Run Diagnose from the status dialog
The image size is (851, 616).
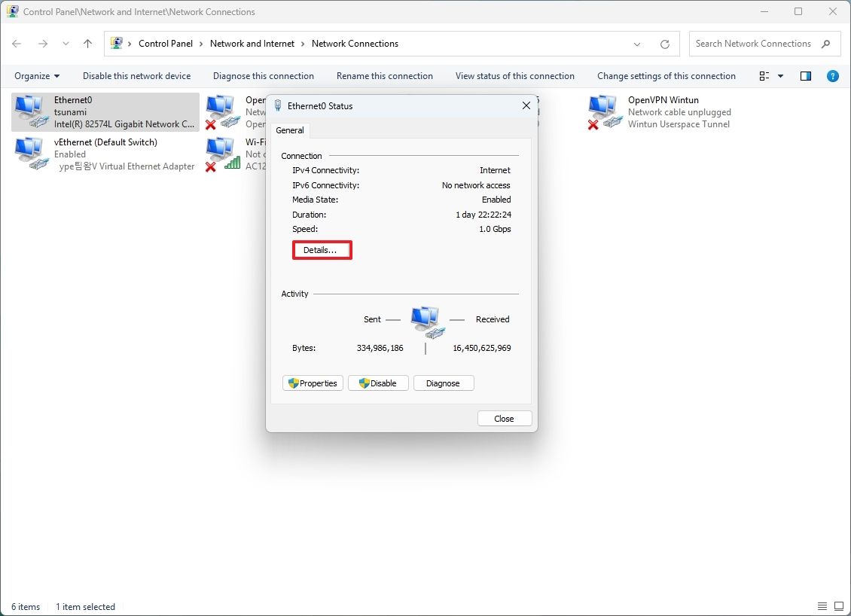tap(444, 383)
